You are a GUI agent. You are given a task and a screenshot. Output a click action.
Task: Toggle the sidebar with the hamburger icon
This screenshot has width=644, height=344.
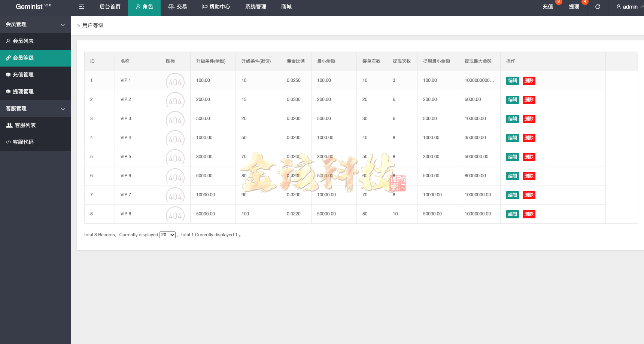tap(81, 6)
